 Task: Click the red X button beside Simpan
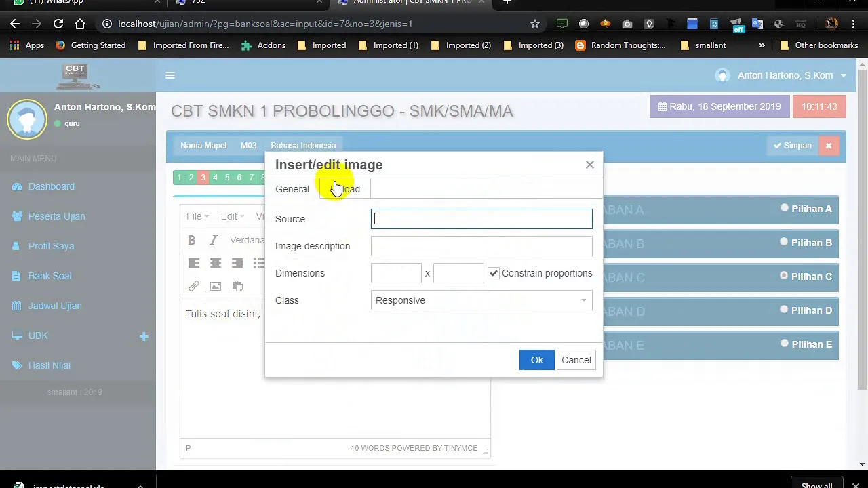tap(829, 146)
